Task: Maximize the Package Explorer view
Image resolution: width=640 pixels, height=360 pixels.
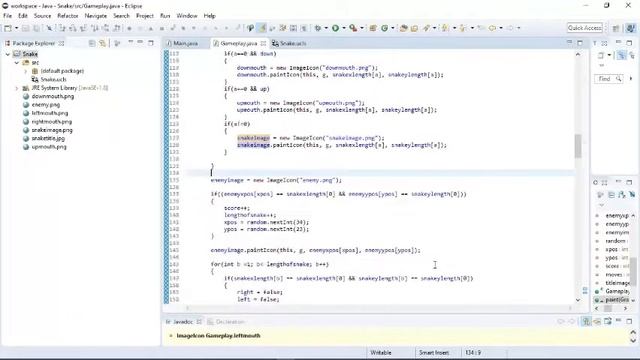Action: click(x=151, y=43)
